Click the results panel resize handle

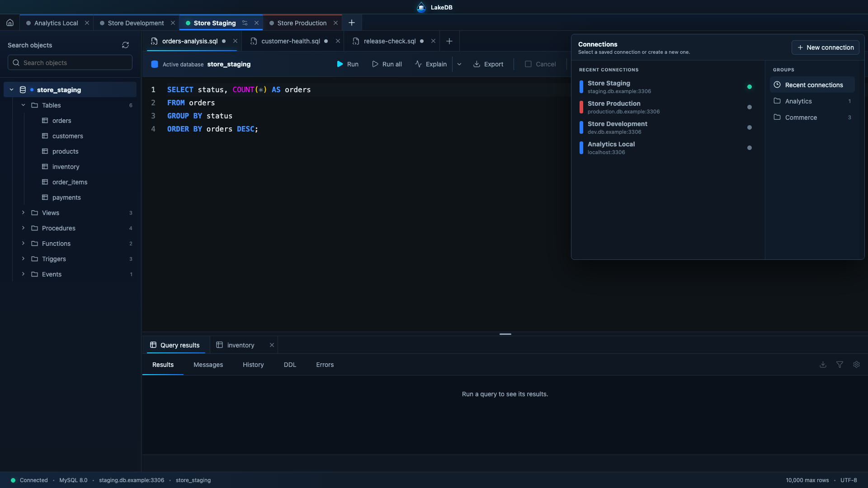tap(505, 334)
